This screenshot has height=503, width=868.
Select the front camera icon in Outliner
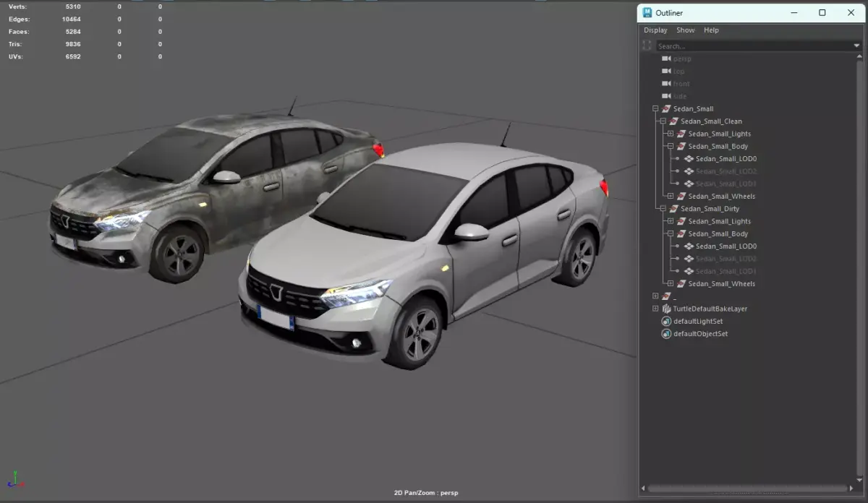[x=666, y=84]
